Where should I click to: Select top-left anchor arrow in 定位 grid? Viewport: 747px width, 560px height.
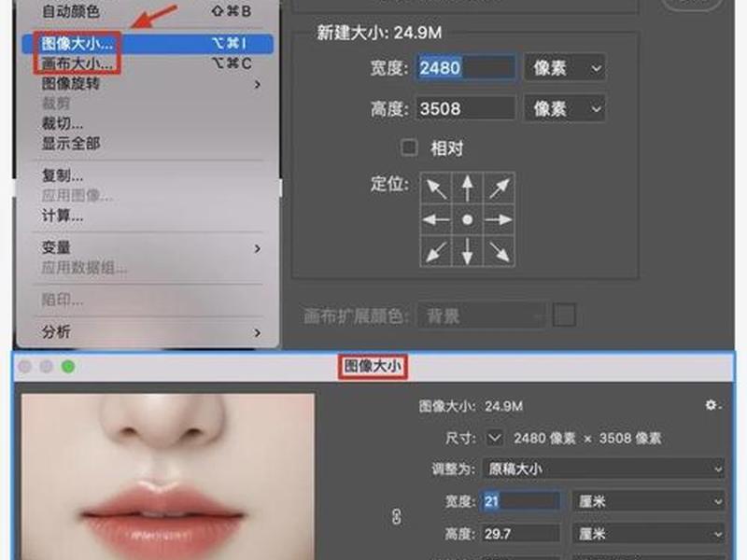pos(436,189)
